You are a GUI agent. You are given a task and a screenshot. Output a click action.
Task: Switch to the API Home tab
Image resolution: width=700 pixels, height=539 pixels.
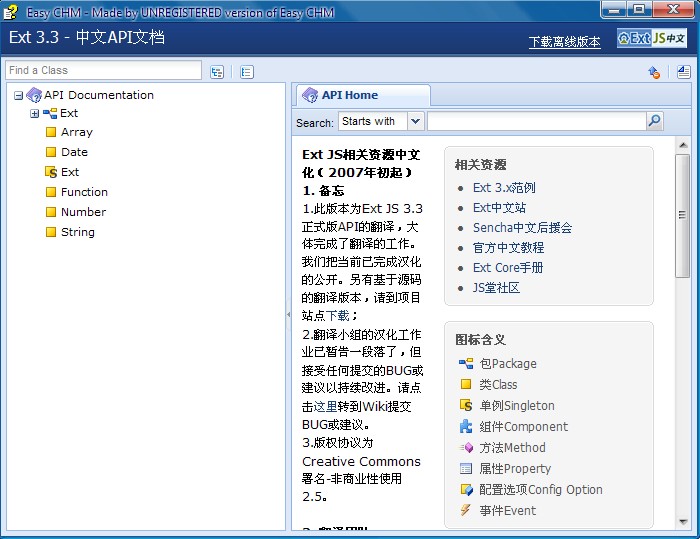pos(362,95)
